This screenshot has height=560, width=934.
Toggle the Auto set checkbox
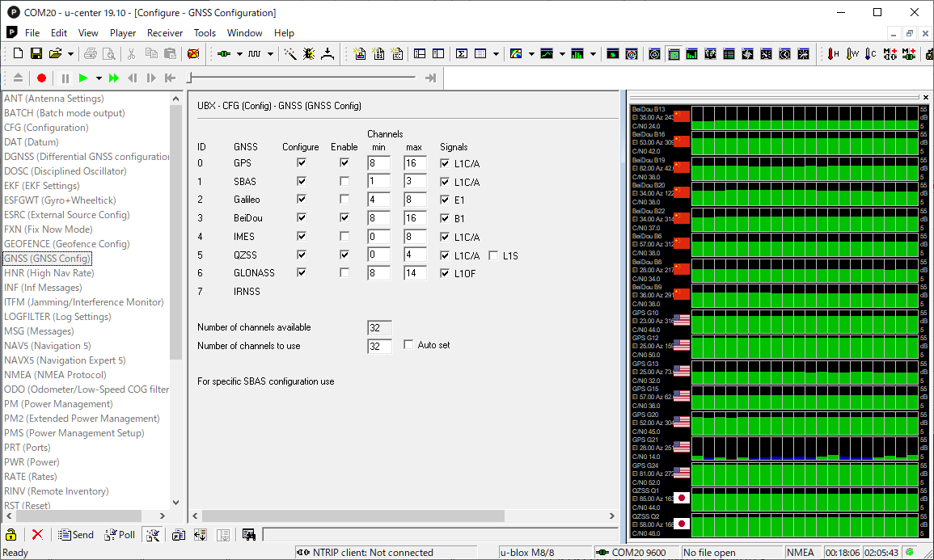tap(408, 344)
